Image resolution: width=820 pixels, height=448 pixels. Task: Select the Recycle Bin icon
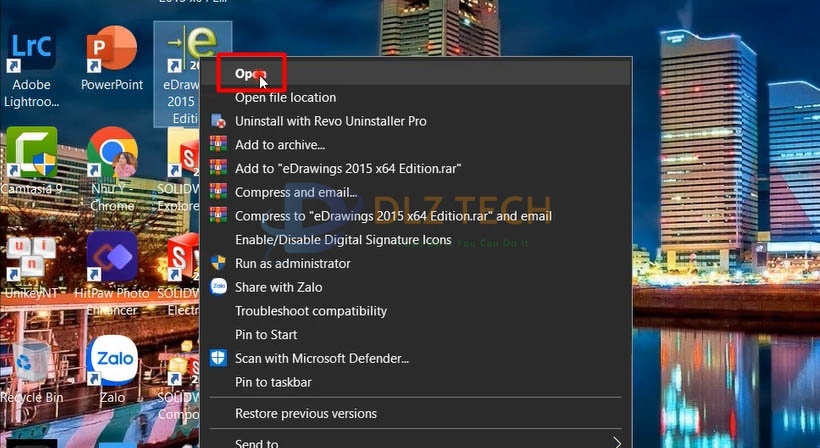[x=31, y=365]
